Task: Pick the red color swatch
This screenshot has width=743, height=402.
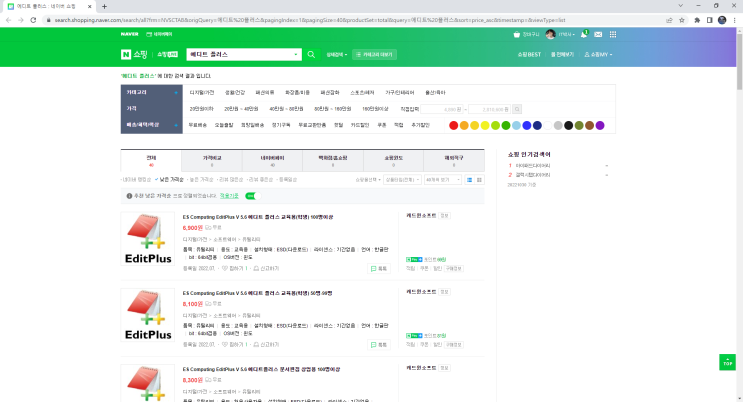Action: pos(453,125)
